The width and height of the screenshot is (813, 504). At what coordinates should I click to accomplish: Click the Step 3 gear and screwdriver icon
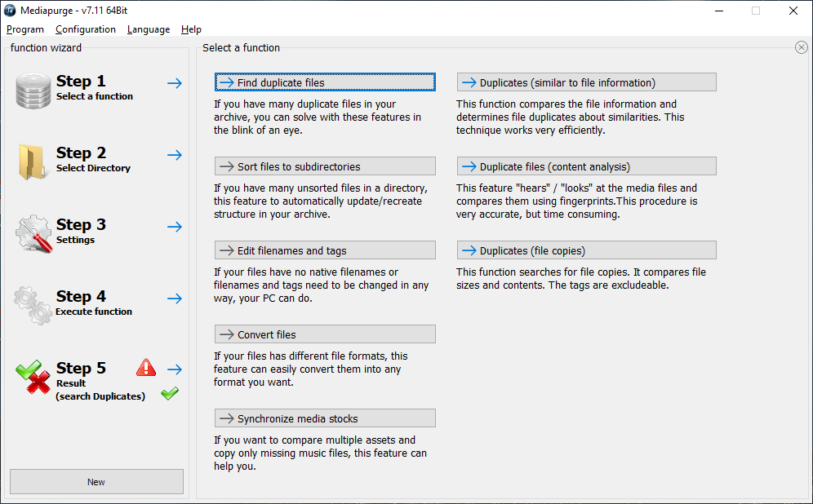33,233
